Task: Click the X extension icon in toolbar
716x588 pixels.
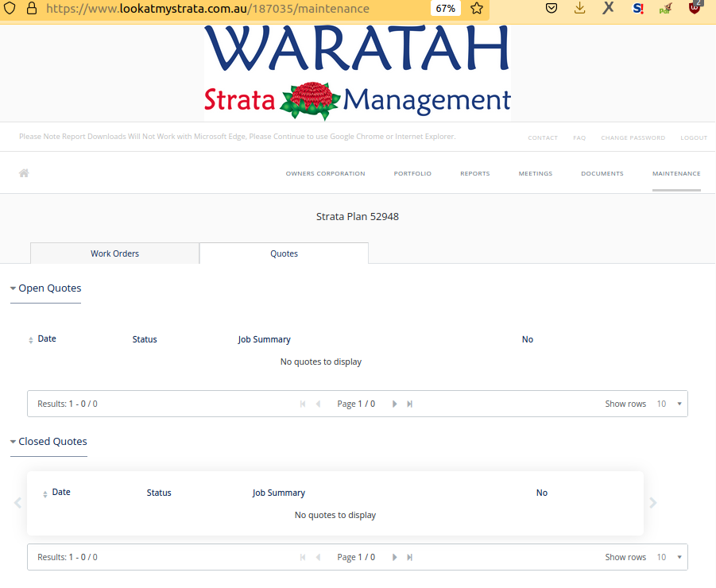Action: click(608, 8)
